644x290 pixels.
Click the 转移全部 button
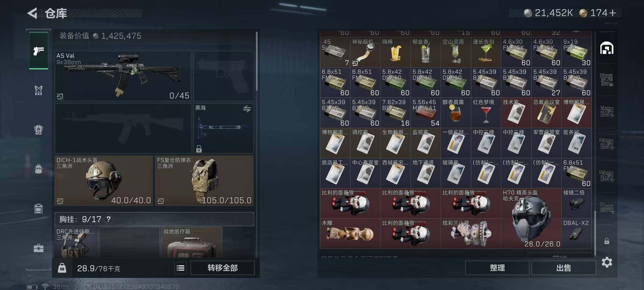[222, 268]
